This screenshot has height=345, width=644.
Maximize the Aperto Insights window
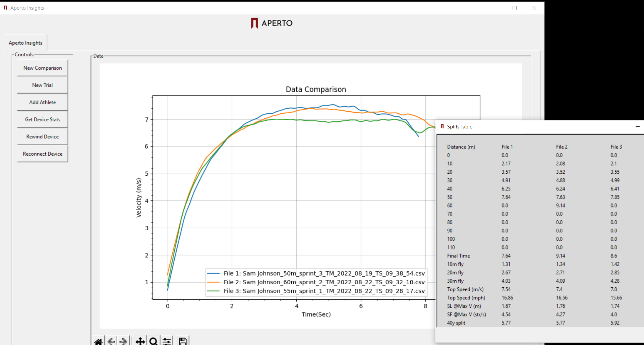coord(515,8)
